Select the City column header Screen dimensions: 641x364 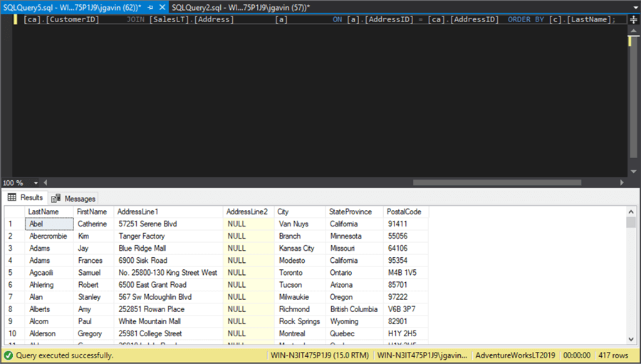[x=300, y=212]
